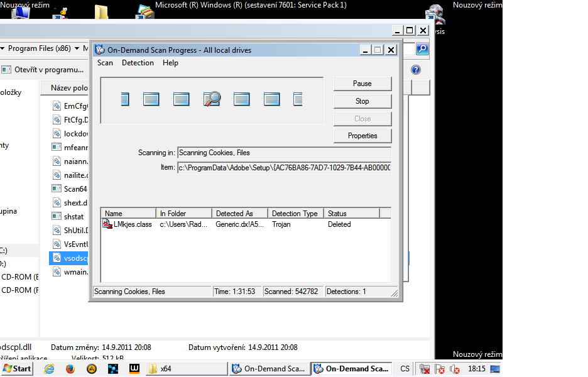Select lockdown file in Explorer list
This screenshot has width=588, height=377.
tap(70, 134)
